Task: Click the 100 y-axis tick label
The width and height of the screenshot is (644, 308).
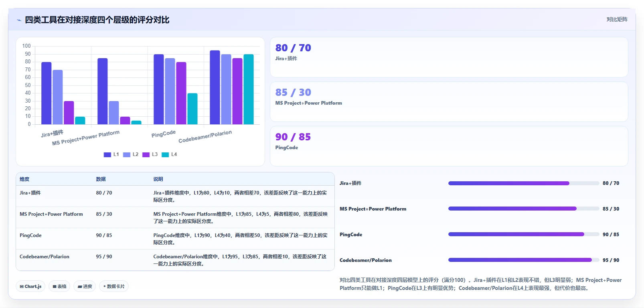Action: tap(26, 46)
